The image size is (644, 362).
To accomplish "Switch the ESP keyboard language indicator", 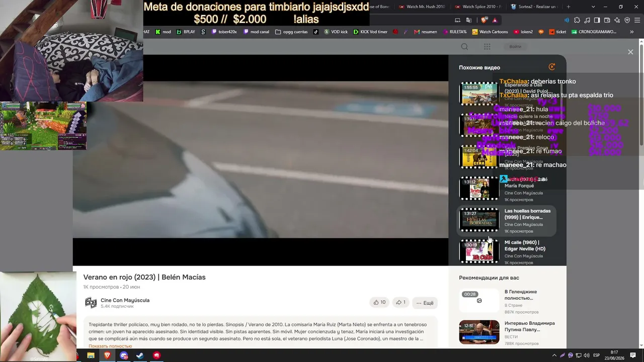I will tap(597, 355).
